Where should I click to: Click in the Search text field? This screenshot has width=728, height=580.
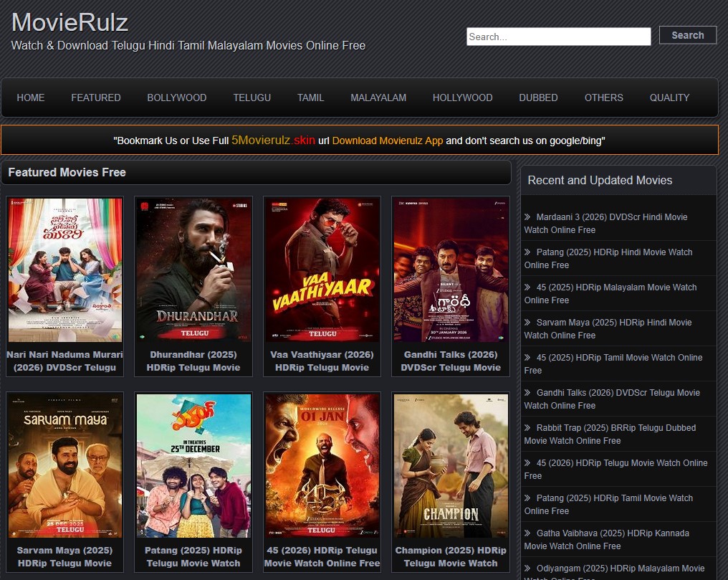(x=558, y=37)
